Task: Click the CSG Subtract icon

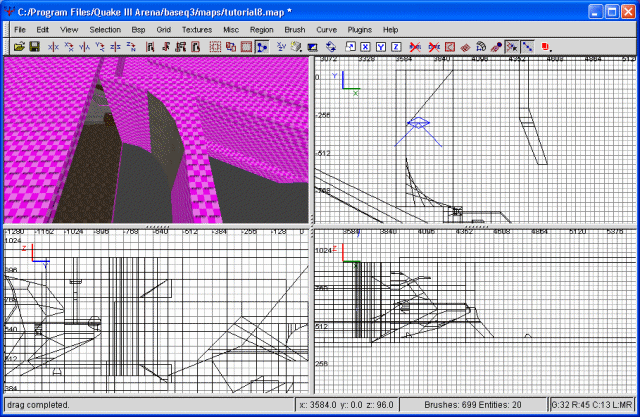Action: pos(215,47)
